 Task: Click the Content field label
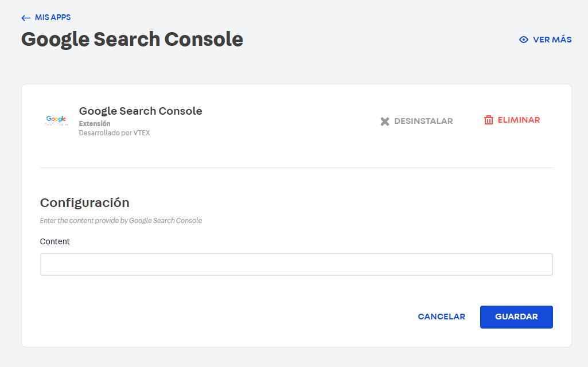(54, 241)
